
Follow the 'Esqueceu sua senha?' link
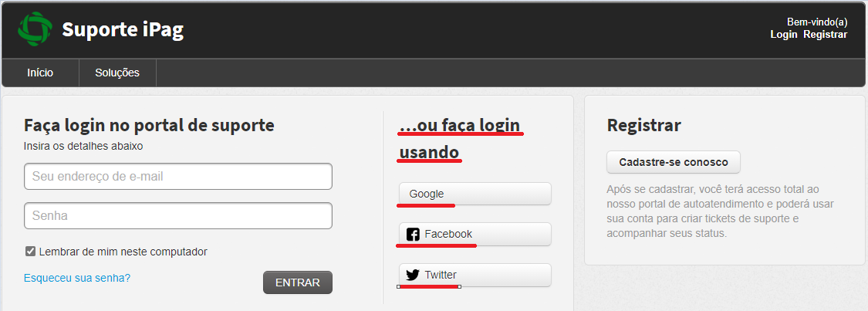tap(77, 278)
